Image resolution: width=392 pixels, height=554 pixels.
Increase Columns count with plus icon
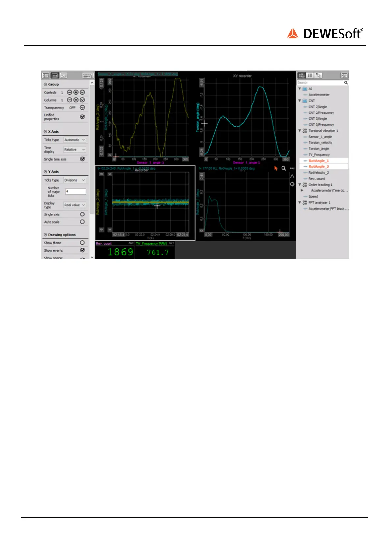[x=76, y=100]
